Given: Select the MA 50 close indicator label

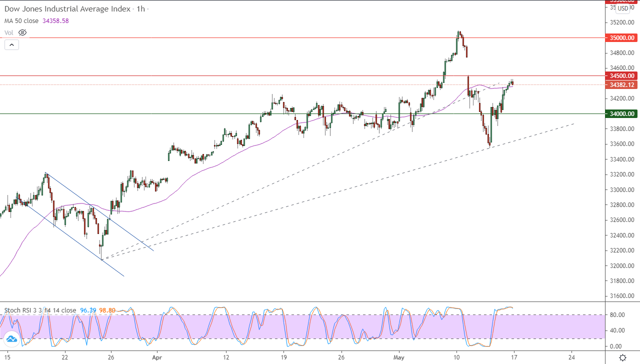Looking at the screenshot, I should tap(22, 21).
